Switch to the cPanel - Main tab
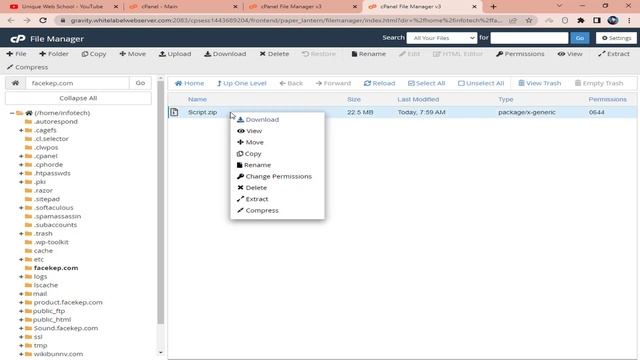The height and width of the screenshot is (360, 640). [182, 7]
